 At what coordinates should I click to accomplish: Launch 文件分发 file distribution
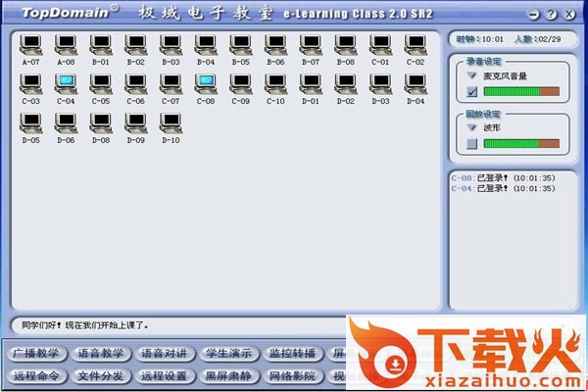point(101,374)
